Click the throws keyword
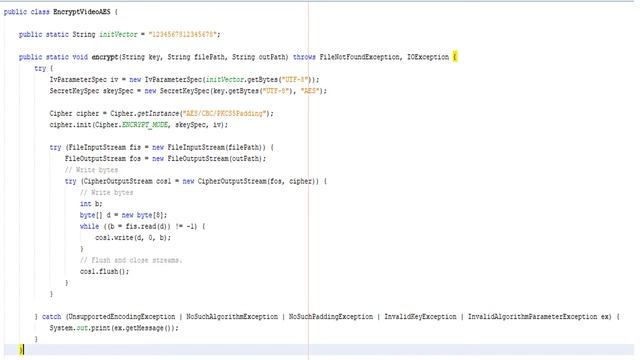Image resolution: width=640 pixels, height=360 pixels. coord(304,57)
